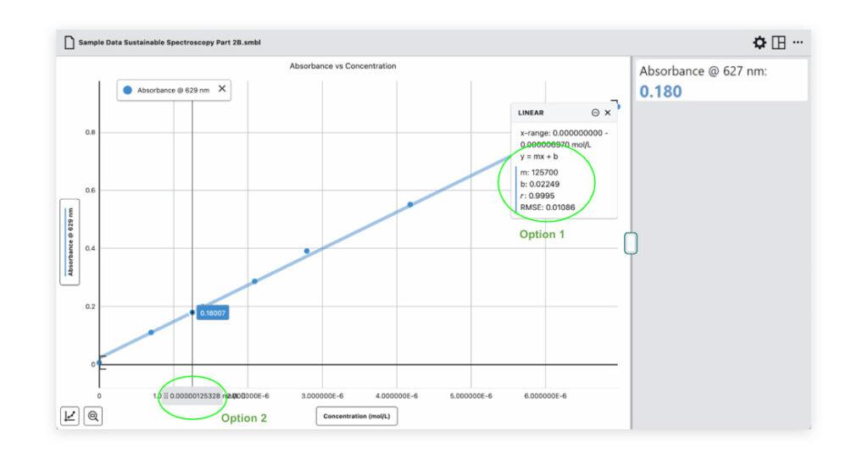Click the data point near 4.000000E-6
The height and width of the screenshot is (459, 868).
click(x=410, y=204)
